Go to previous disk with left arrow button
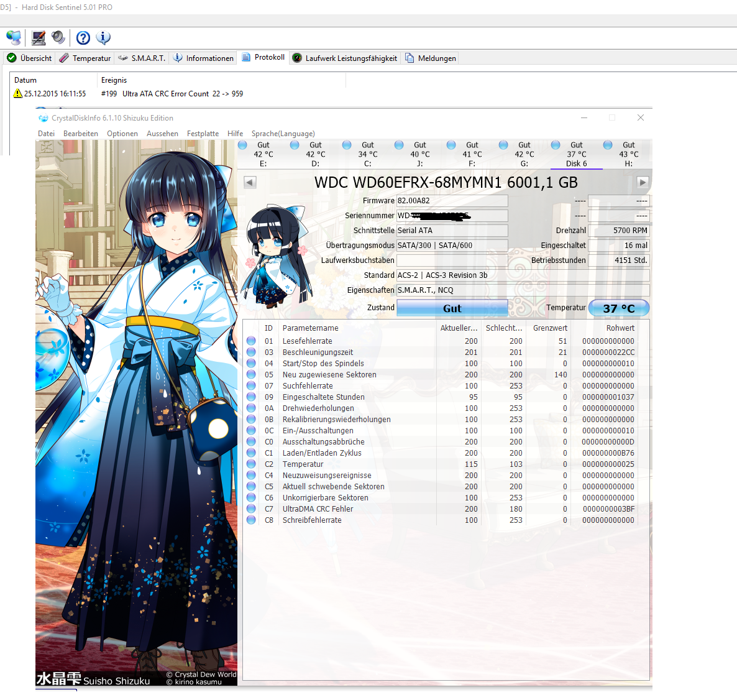This screenshot has height=700, width=737. pyautogui.click(x=250, y=182)
